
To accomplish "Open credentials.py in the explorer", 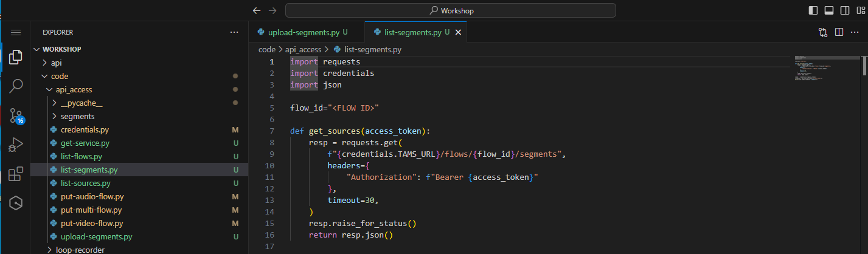I will tap(139, 129).
